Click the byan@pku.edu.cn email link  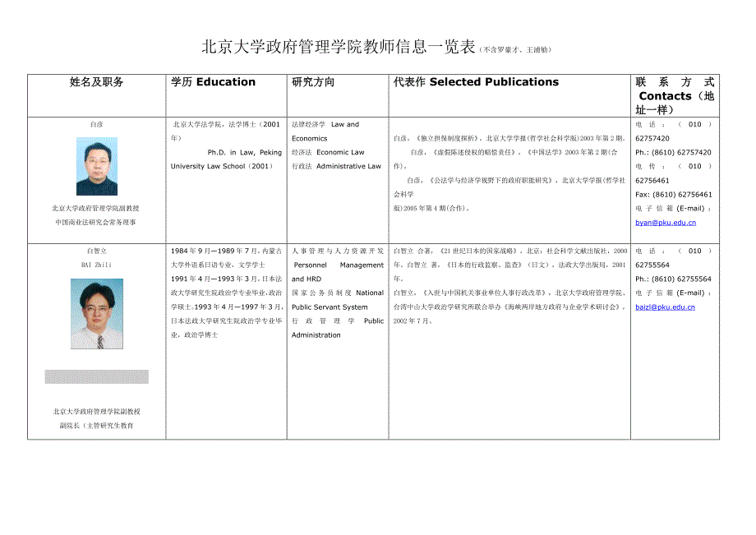point(666,223)
